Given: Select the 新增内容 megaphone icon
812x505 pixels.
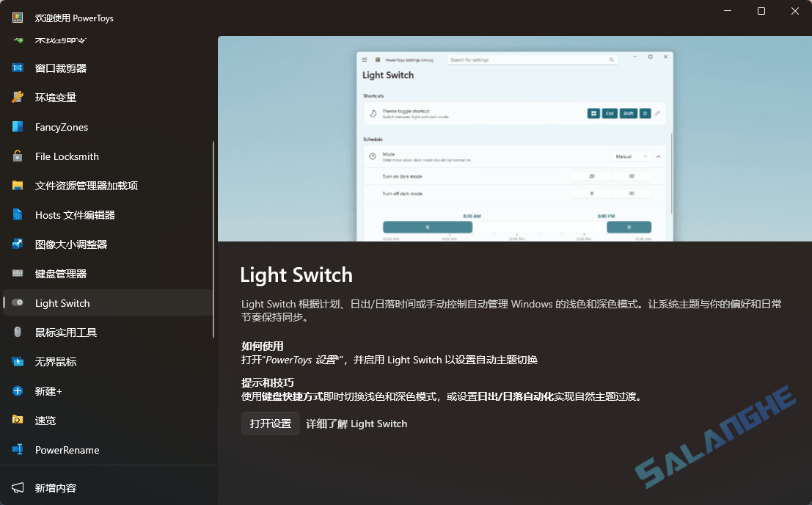Looking at the screenshot, I should point(18,487).
